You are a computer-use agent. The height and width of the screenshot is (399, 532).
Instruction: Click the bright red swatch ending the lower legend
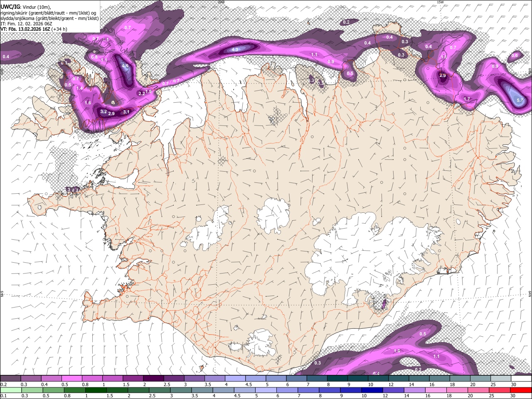[522, 390]
